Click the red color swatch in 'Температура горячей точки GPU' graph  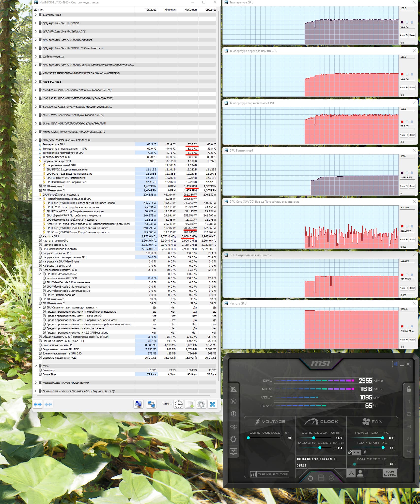[x=402, y=122]
